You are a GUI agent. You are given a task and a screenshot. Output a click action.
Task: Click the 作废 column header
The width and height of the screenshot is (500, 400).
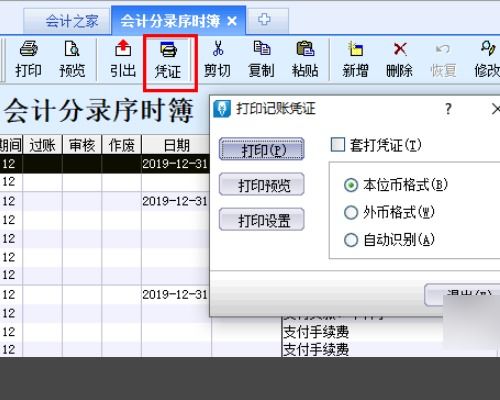tap(122, 145)
